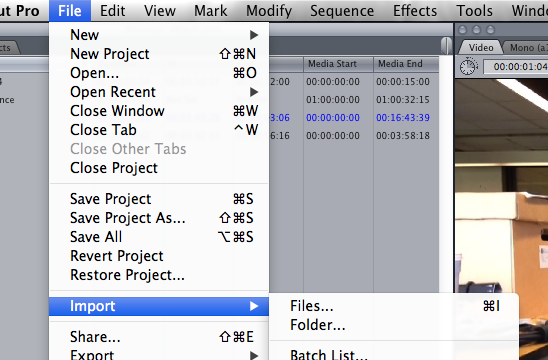The height and width of the screenshot is (360, 548).
Task: Click the viewer timecode field 00:00:01:04
Action: coord(516,66)
